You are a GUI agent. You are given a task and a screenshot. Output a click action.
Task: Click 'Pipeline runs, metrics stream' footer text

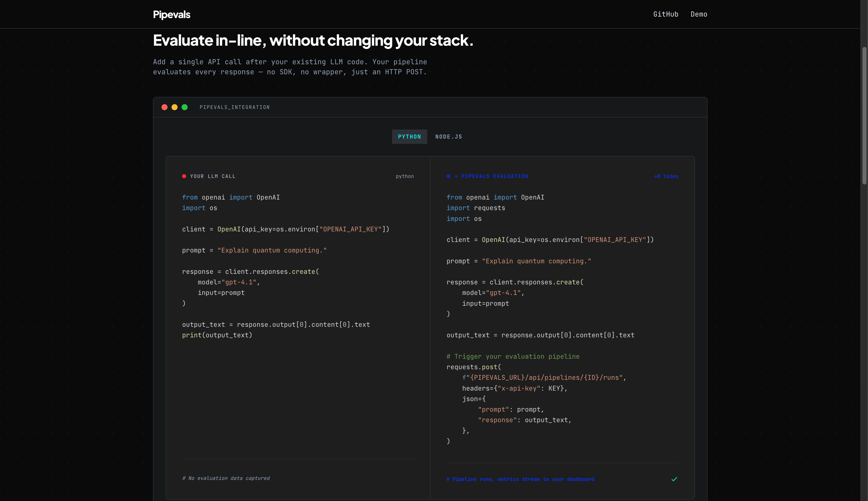(520, 479)
